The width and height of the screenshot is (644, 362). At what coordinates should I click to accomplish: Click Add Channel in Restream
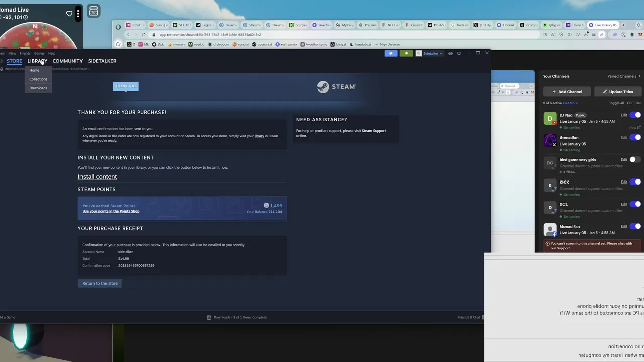point(567,92)
